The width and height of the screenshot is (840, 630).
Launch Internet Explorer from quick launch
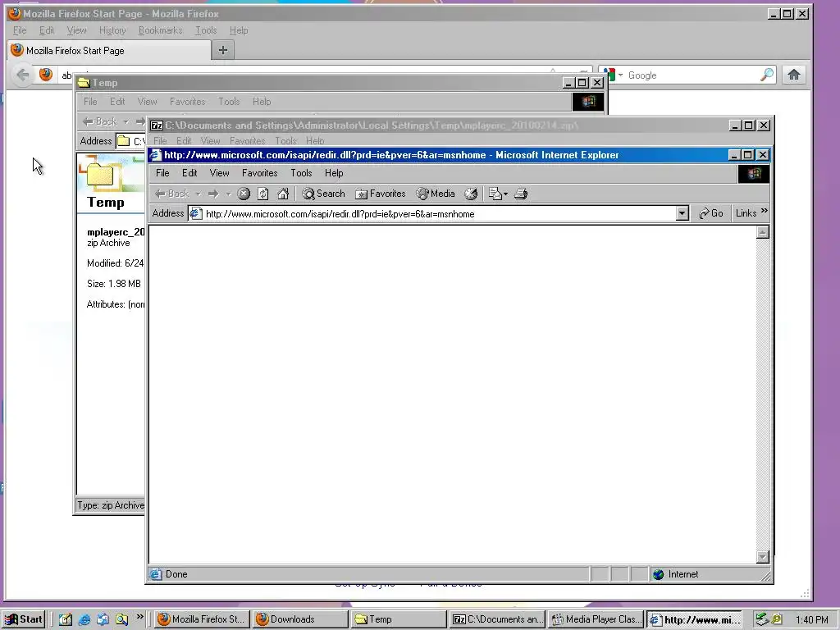[84, 619]
